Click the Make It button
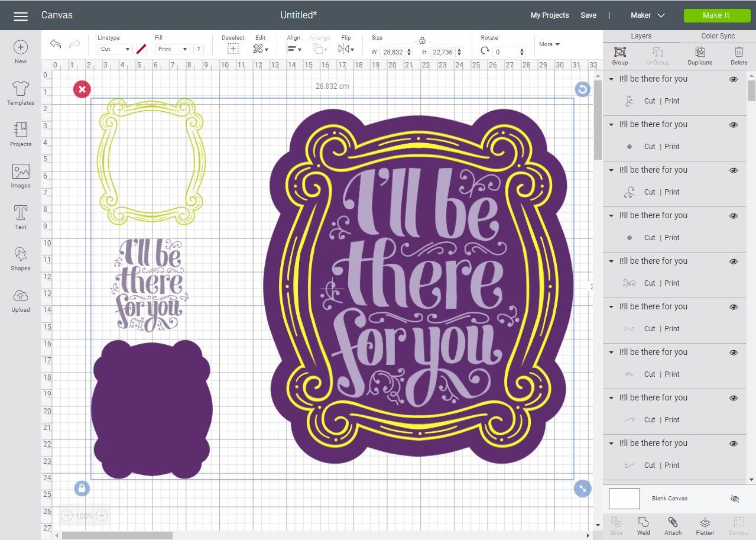Image resolution: width=756 pixels, height=540 pixels. coord(716,15)
